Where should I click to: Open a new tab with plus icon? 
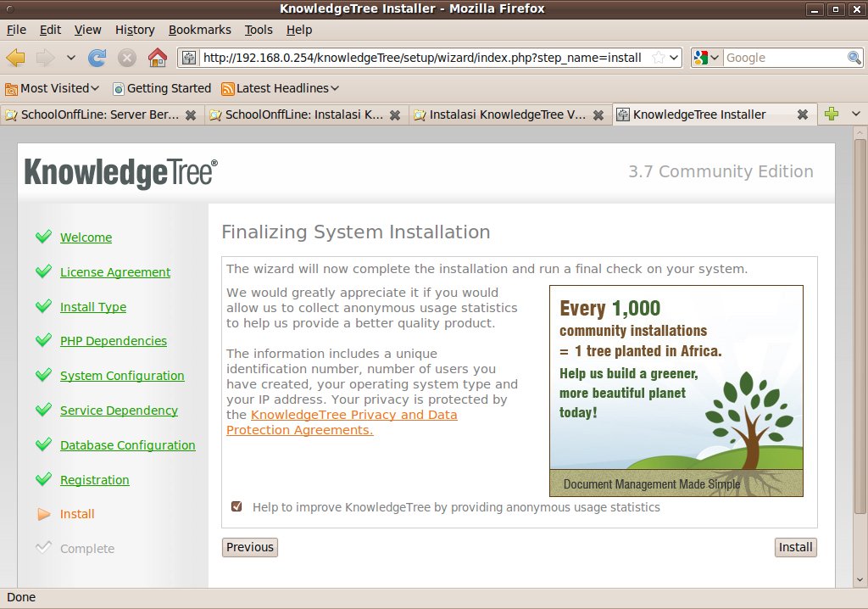(831, 115)
